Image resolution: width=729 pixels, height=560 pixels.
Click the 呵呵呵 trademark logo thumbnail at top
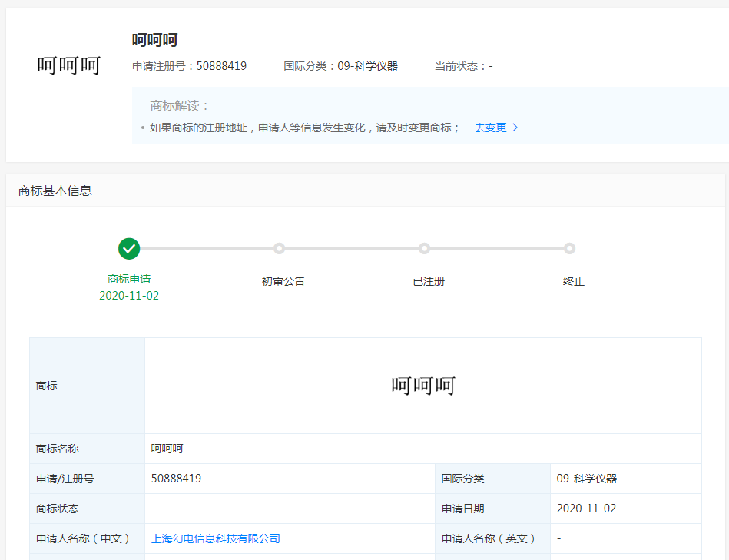tap(69, 66)
